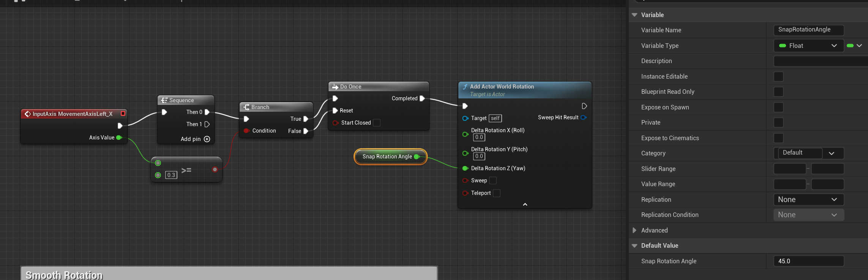Select the Snap Rotation Angle variable node
This screenshot has width=868, height=280.
387,157
